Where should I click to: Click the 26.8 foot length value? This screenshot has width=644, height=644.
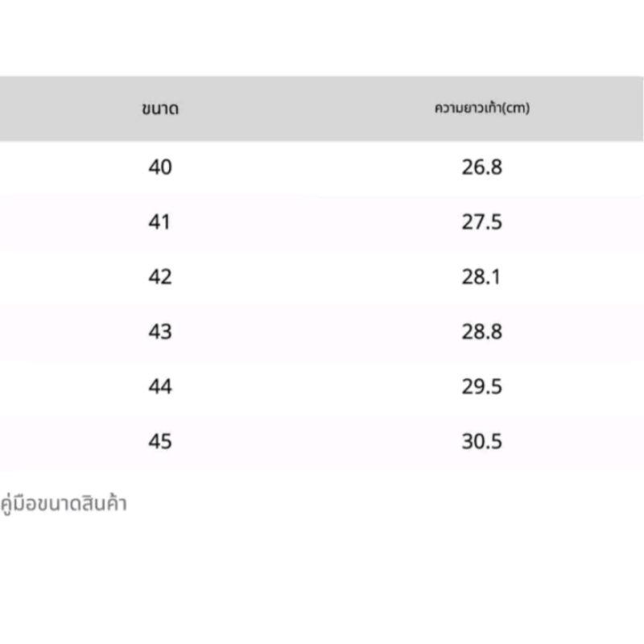[482, 167]
